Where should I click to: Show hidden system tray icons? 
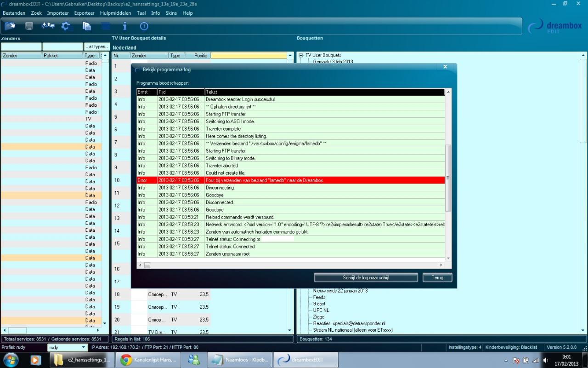coord(506,360)
